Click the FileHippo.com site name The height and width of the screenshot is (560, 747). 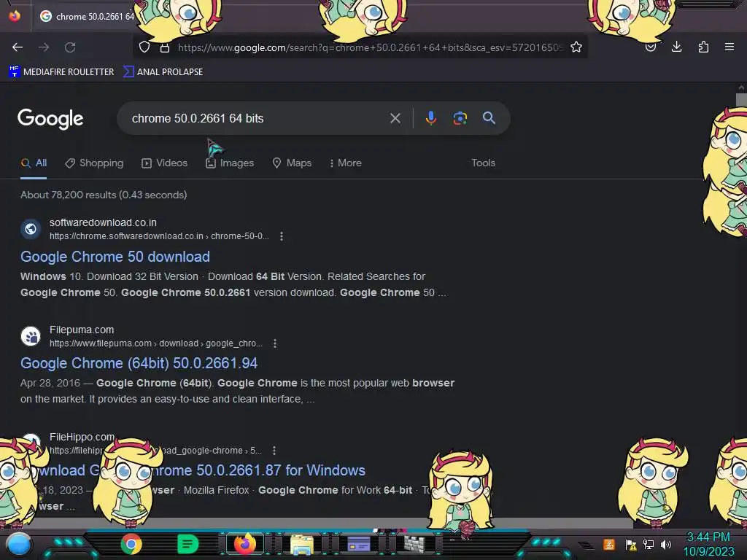[x=82, y=437]
